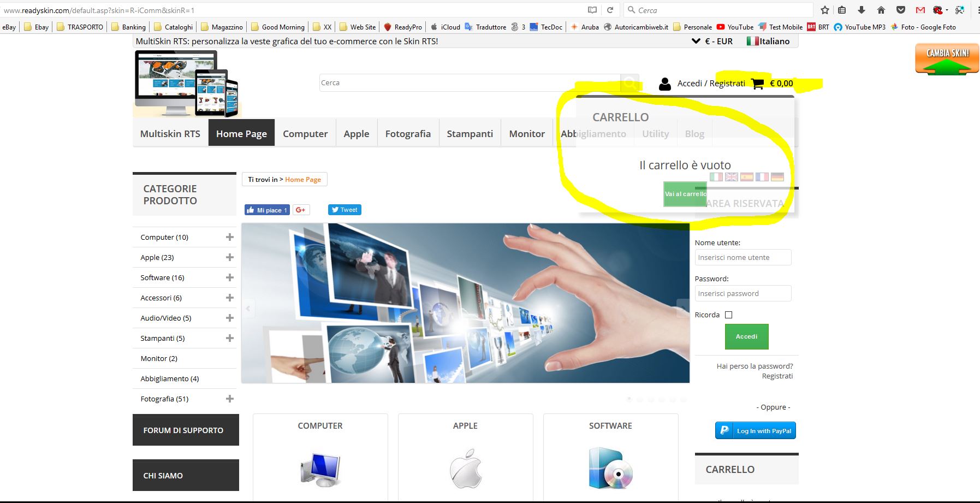Image resolution: width=980 pixels, height=503 pixels.
Task: Select the Home Page navigation tab
Action: (241, 134)
